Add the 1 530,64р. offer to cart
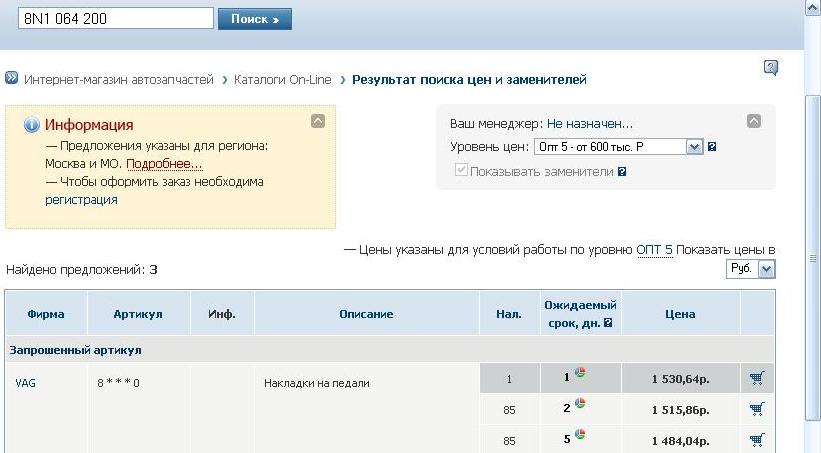 (x=757, y=378)
